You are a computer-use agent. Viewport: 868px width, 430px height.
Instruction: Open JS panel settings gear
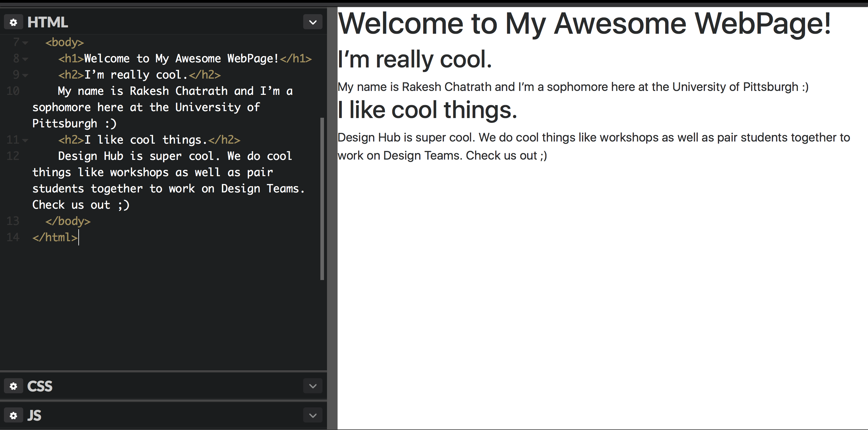14,416
